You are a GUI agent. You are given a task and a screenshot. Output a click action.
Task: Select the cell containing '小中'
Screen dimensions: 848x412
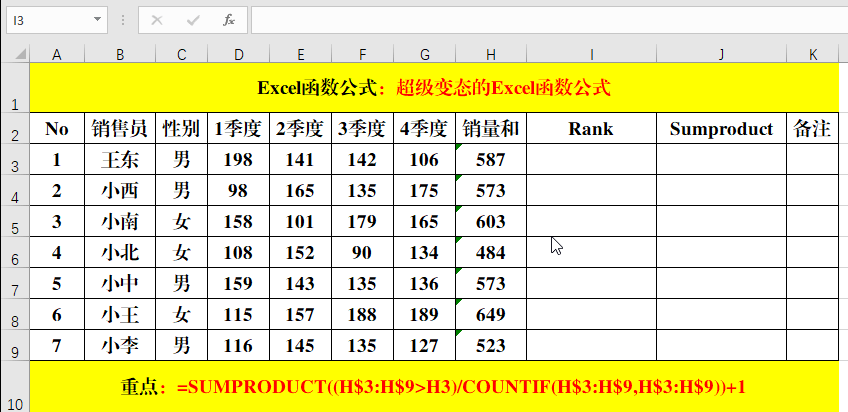tap(120, 283)
